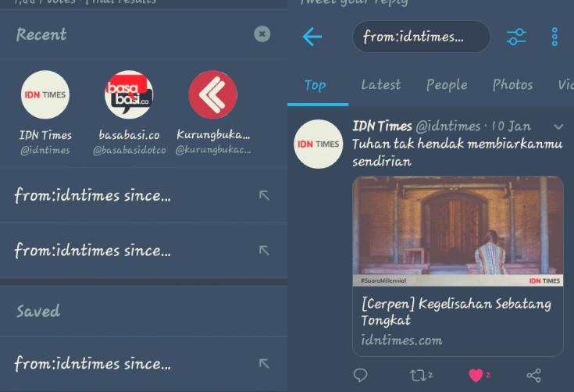Screen dimensions: 574x392
Task: Expand tweet options chevron beside 10 Jan
Action: 558,127
